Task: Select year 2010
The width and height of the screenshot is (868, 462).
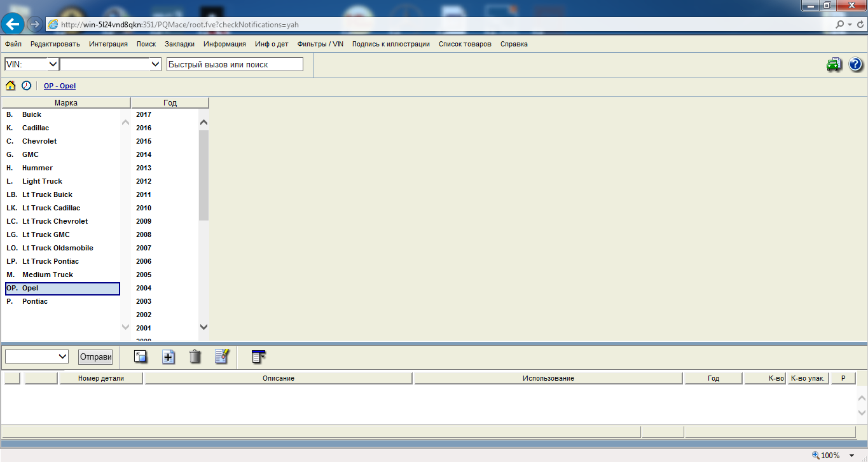Action: click(x=144, y=208)
